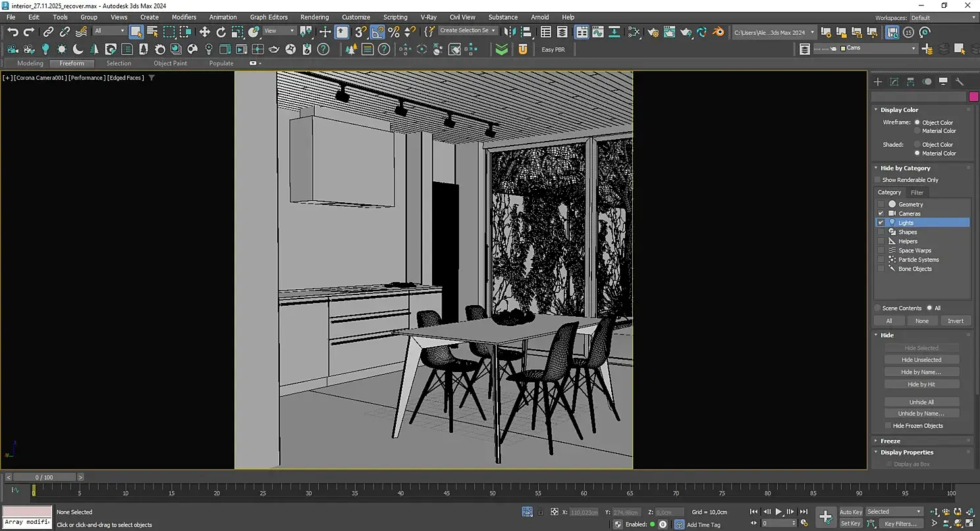Click the Corona light bulb icon
The width and height of the screenshot is (980, 531).
[x=45, y=49]
